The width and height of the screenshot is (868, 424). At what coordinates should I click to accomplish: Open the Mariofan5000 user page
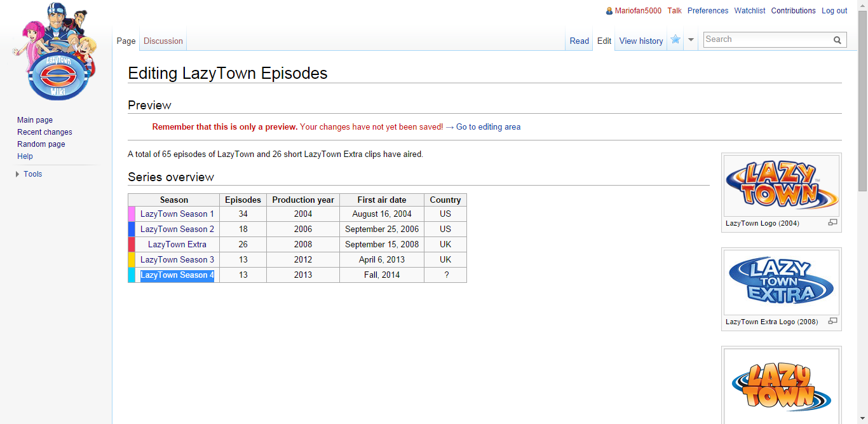638,11
